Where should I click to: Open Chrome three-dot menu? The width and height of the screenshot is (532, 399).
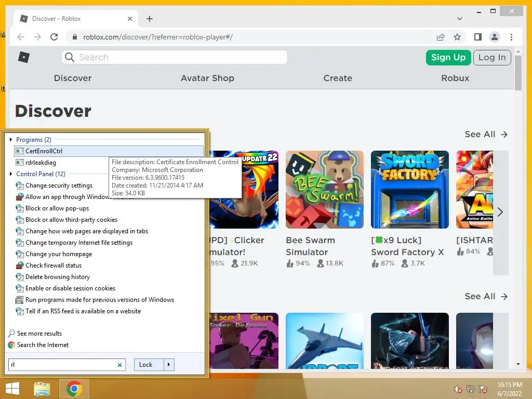click(x=511, y=37)
